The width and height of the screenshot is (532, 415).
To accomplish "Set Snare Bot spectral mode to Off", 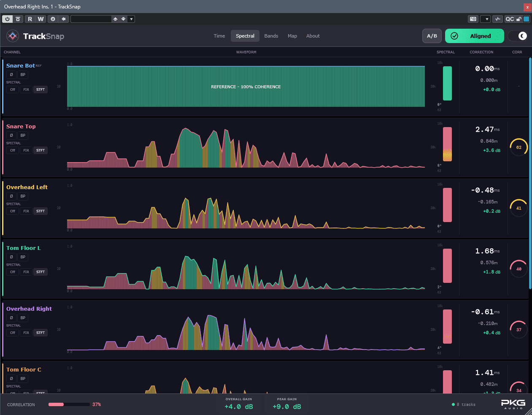I will click(x=13, y=90).
